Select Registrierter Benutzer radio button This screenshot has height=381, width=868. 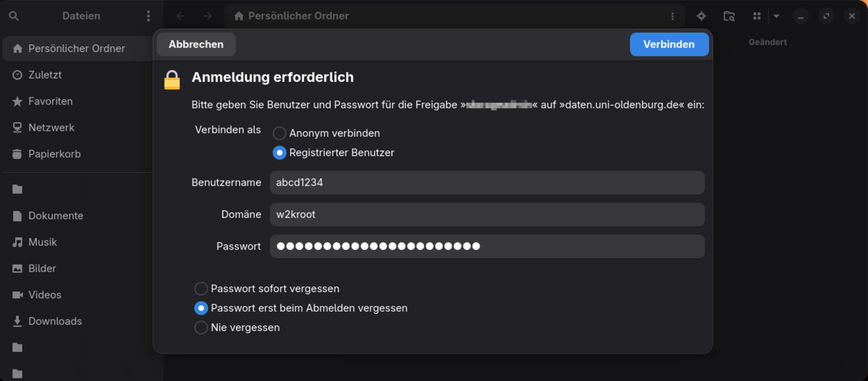(x=279, y=153)
